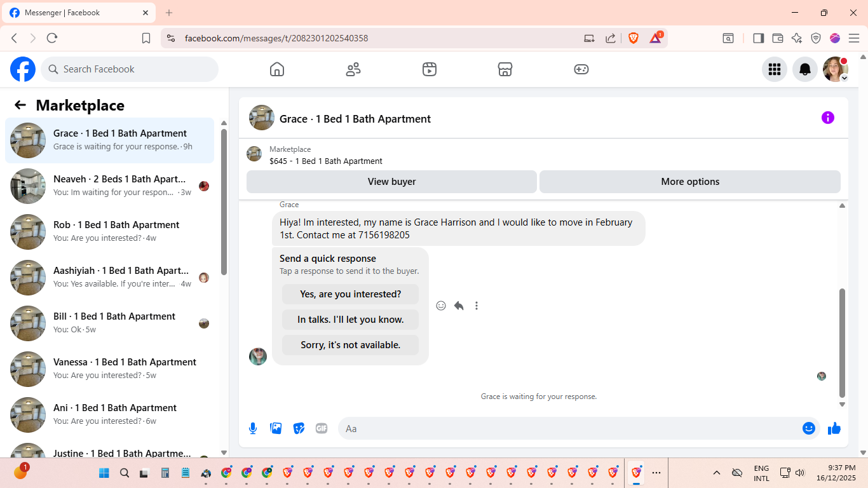The image size is (868, 488).
Task: React to the quick response with emoji
Action: pos(441,306)
